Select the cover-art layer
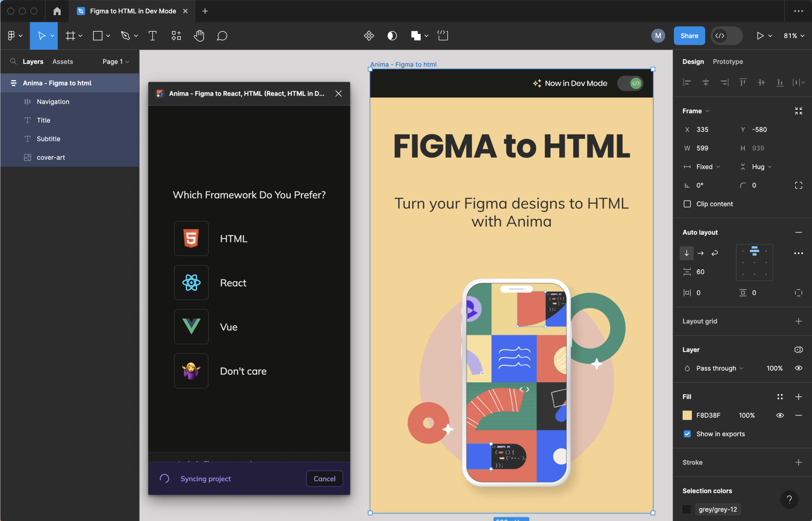This screenshot has height=521, width=812. pyautogui.click(x=50, y=157)
